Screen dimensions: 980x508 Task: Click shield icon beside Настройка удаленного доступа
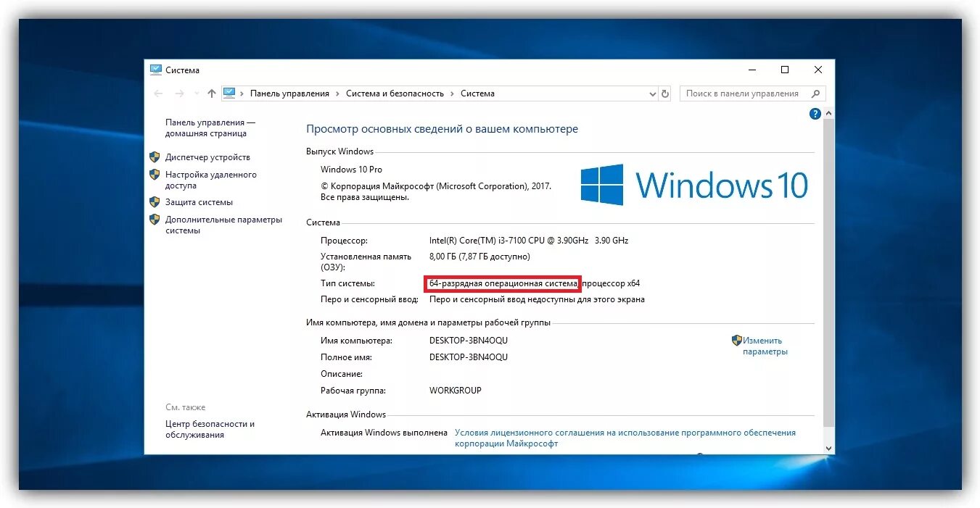[x=155, y=175]
